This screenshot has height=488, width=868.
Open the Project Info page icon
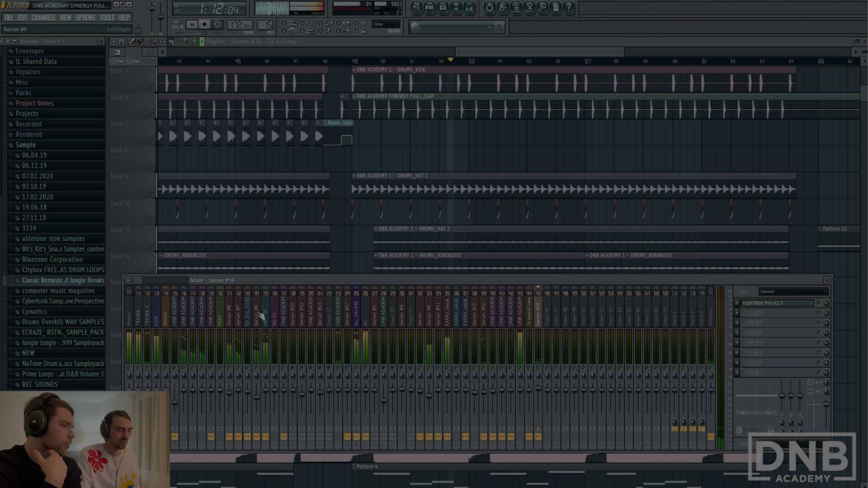coord(556,7)
